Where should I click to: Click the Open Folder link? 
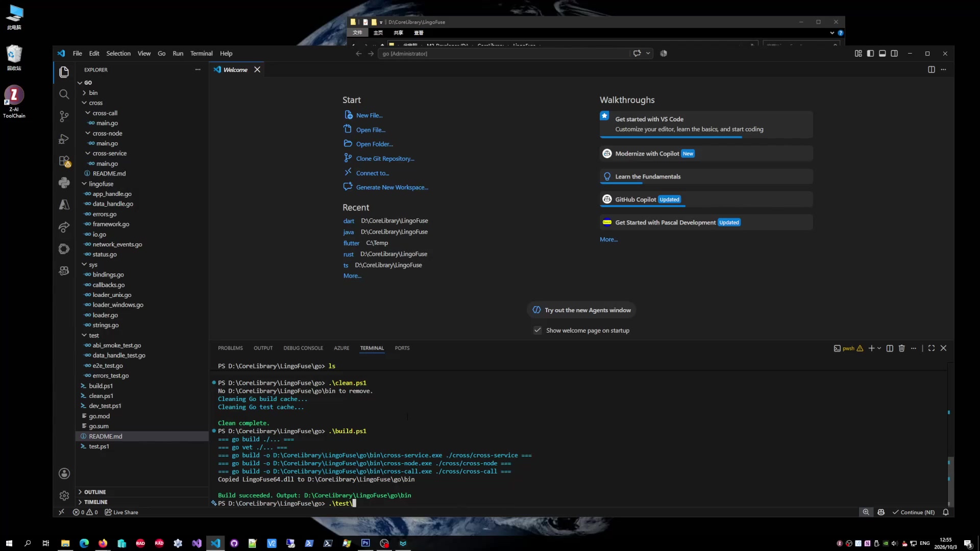click(x=374, y=144)
